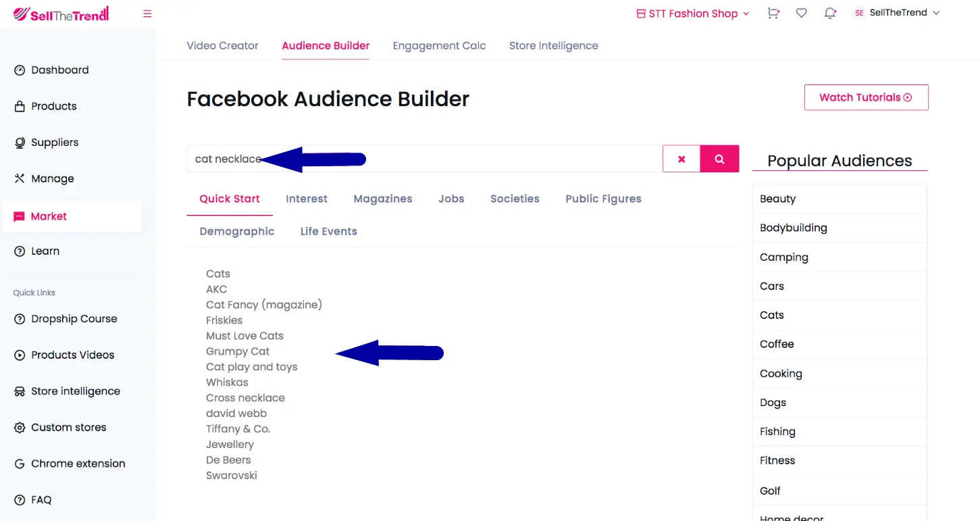Switch to the Video Creator tab
Image resolution: width=980 pixels, height=521 pixels.
(222, 46)
